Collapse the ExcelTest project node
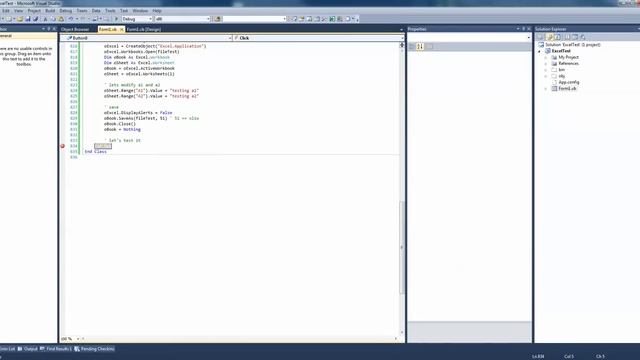The height and width of the screenshot is (360, 640). [540, 51]
